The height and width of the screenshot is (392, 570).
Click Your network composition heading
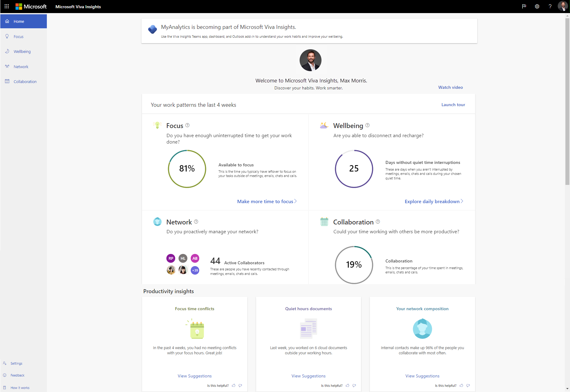click(422, 309)
